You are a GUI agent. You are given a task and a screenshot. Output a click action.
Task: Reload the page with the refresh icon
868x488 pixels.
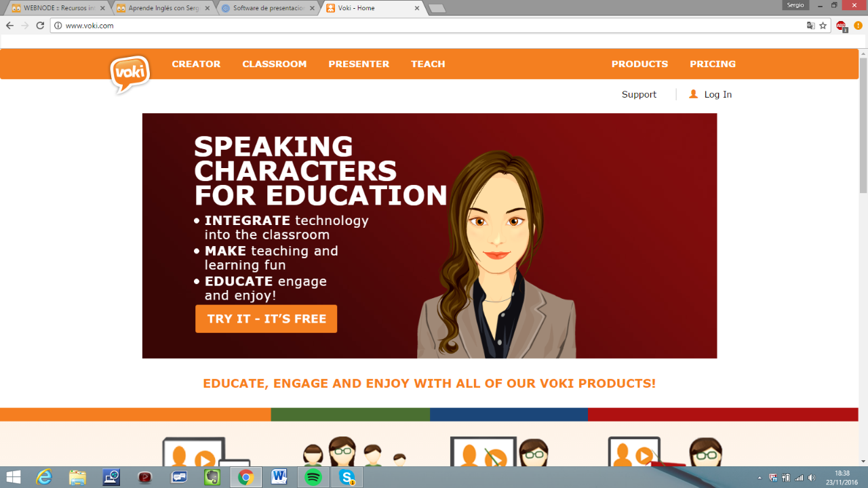click(x=40, y=26)
